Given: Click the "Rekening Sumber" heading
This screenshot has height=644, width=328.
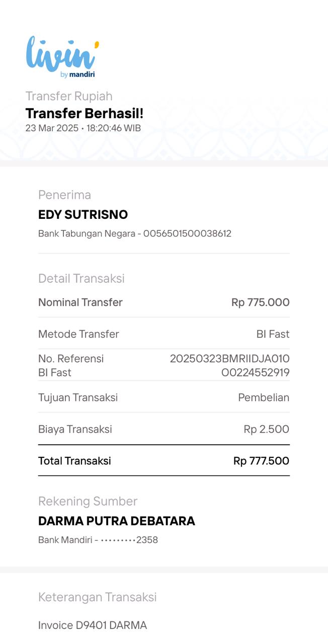Looking at the screenshot, I should pos(88,501).
